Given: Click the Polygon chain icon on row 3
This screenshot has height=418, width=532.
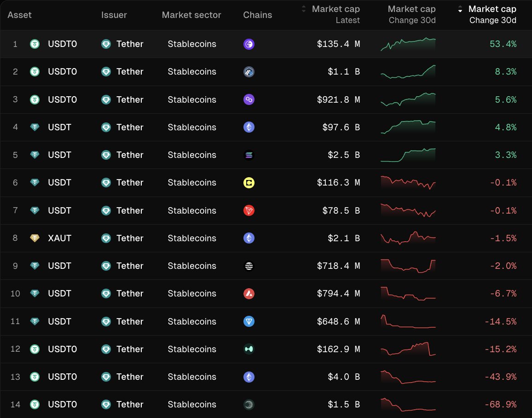Looking at the screenshot, I should 249,99.
